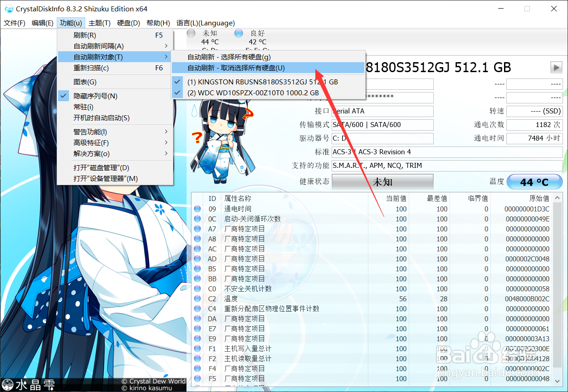The width and height of the screenshot is (568, 392).
Task: Open 图表(G) menu item
Action: 115,82
